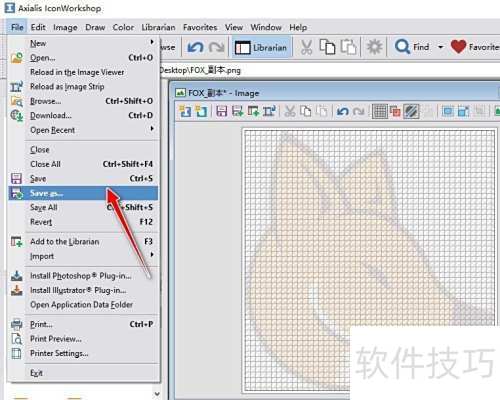
Task: Click Undo in the main toolbar
Action: point(195,47)
